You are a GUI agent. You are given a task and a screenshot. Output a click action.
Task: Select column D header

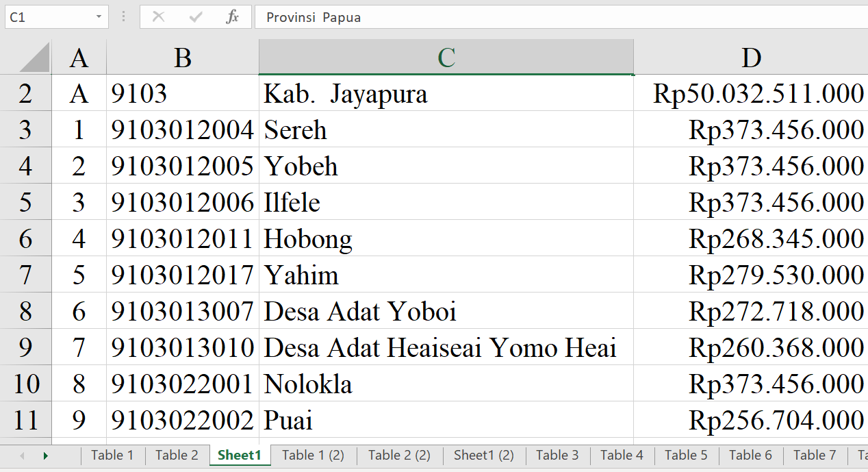click(x=750, y=58)
